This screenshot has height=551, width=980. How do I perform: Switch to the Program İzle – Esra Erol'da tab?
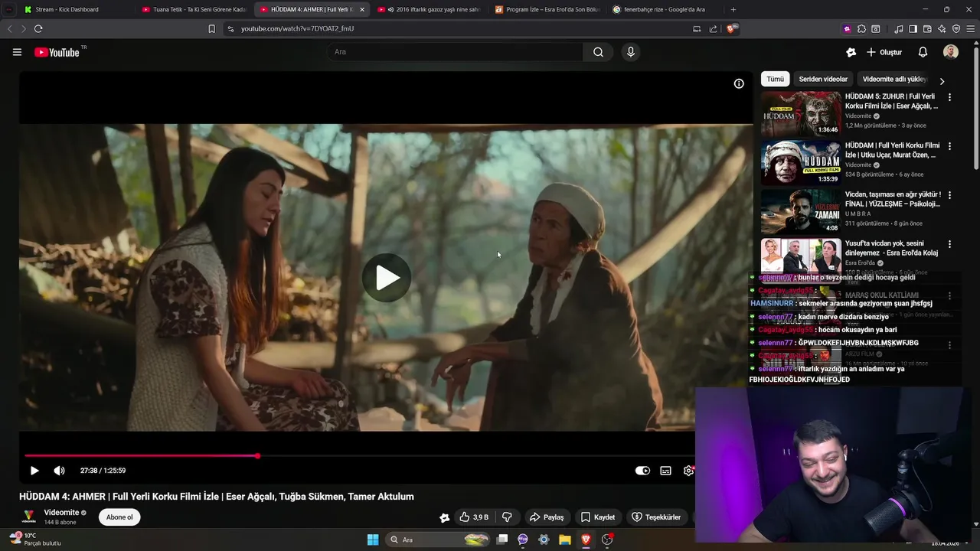pos(547,9)
